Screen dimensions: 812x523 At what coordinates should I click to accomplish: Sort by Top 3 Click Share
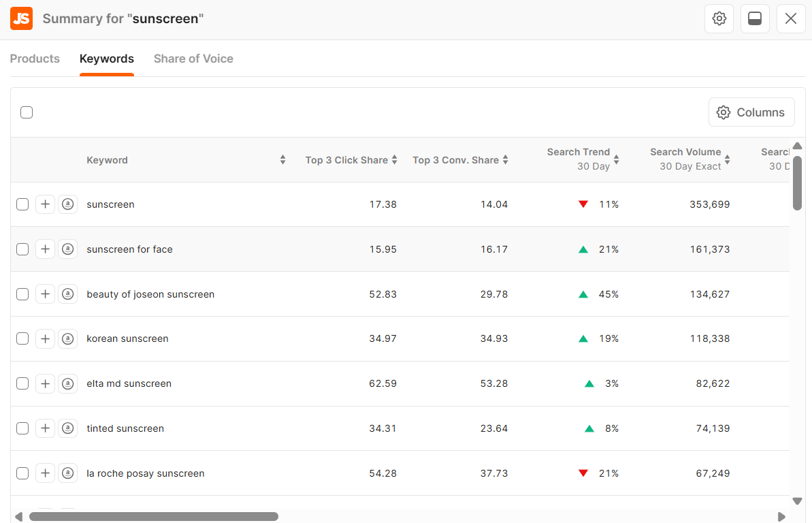(x=394, y=160)
